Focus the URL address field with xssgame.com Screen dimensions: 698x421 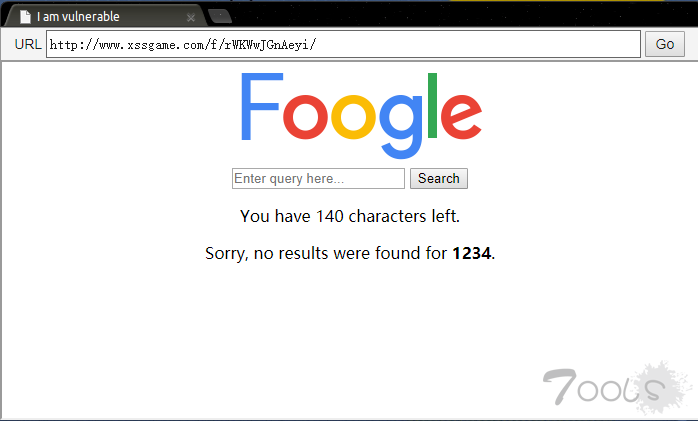click(x=343, y=44)
